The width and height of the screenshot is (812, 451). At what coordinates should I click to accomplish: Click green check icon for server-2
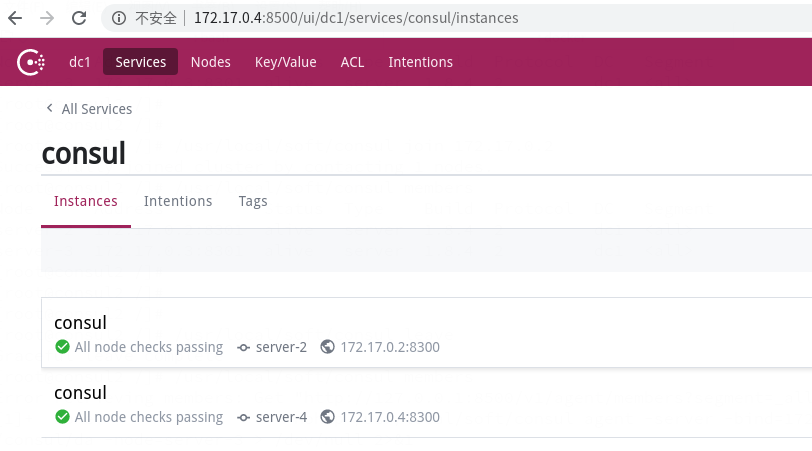pyautogui.click(x=62, y=346)
